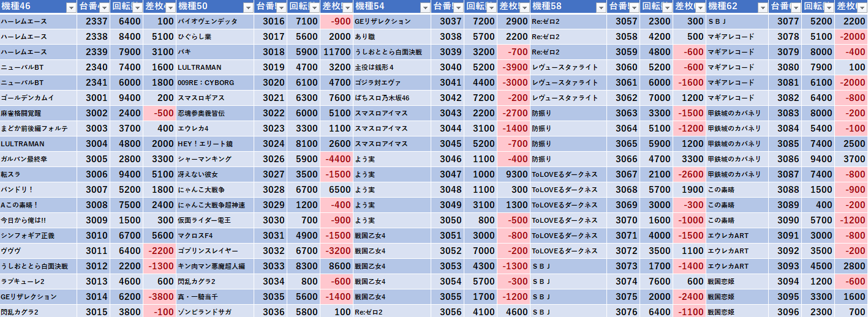Select 台番 cell 3076
Screen dimensions: 868x317
coord(624,311)
